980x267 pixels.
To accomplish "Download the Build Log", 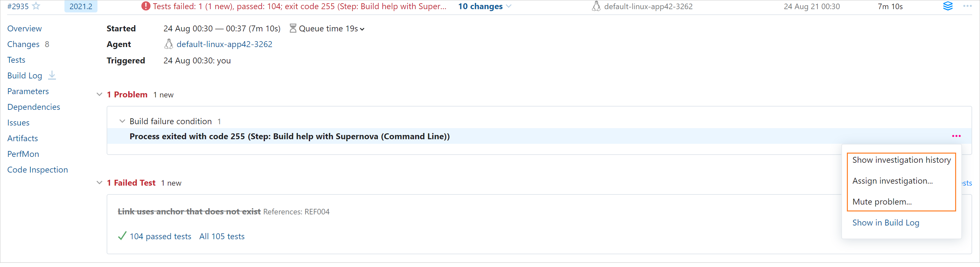I will tap(52, 75).
